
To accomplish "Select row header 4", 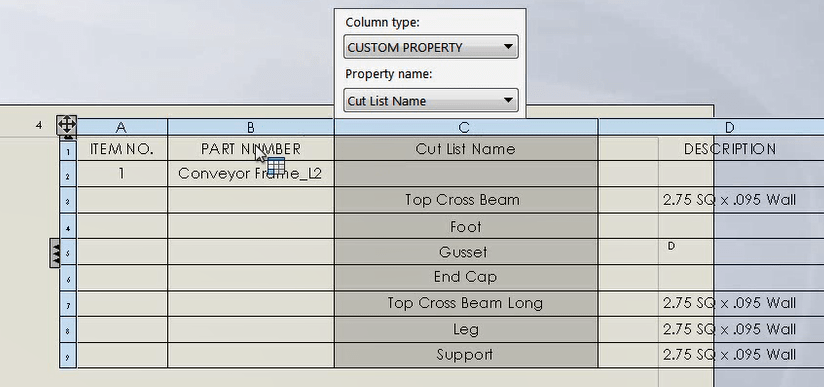I will (x=68, y=227).
